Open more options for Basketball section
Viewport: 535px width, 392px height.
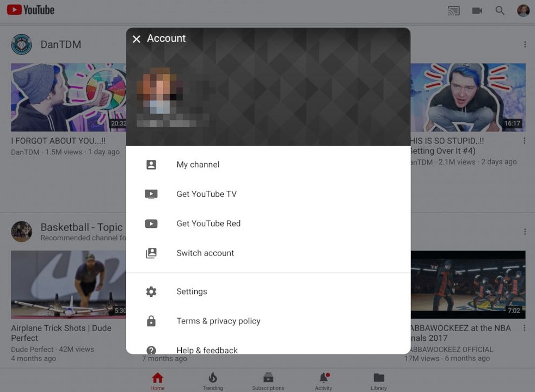[525, 232]
